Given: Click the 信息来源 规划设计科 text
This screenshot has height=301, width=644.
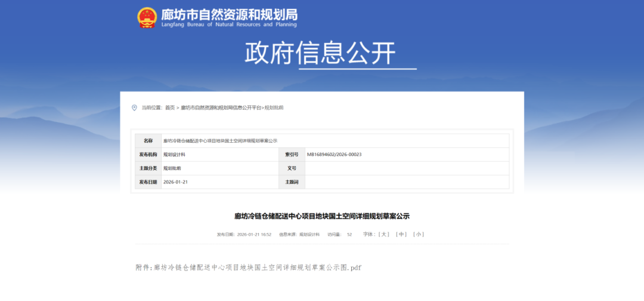Looking at the screenshot, I should [299, 235].
